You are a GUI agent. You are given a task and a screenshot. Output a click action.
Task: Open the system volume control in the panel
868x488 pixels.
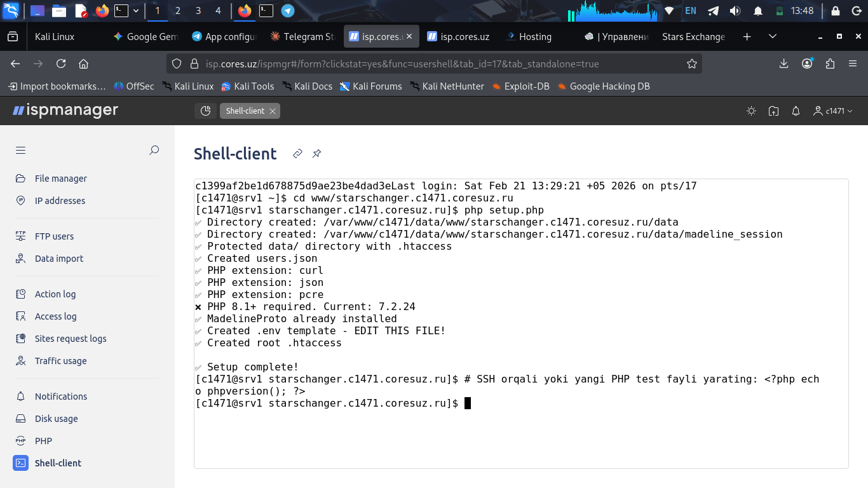tap(735, 11)
